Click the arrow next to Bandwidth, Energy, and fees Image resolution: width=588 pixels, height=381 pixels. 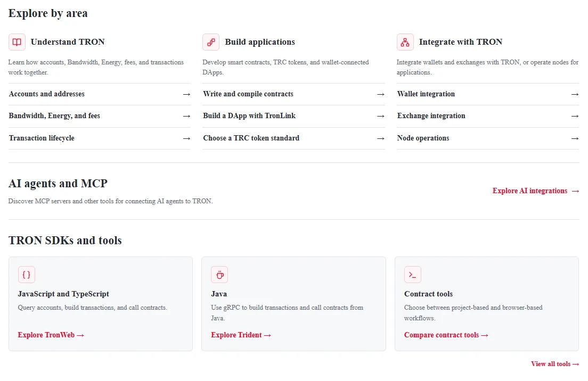pyautogui.click(x=187, y=116)
